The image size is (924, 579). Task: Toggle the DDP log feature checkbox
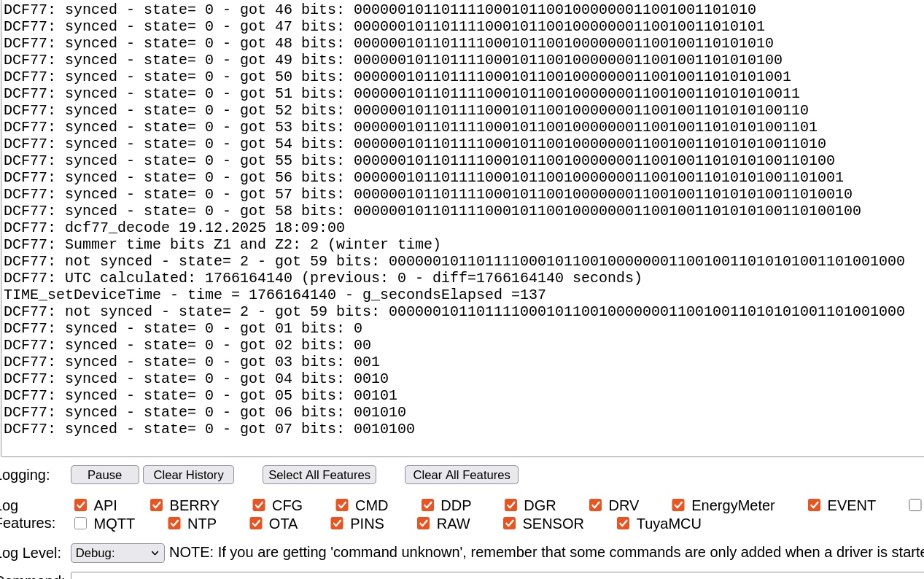point(428,505)
